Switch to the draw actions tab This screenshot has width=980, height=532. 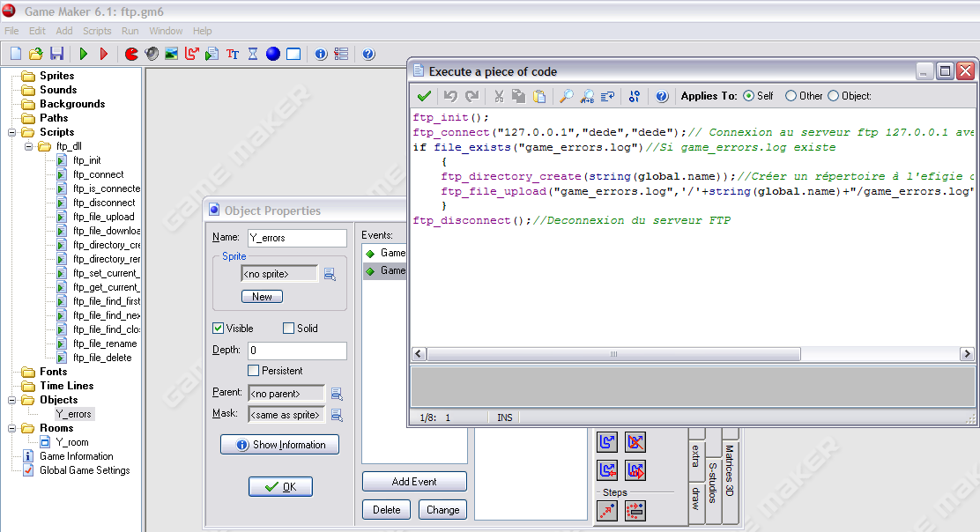click(x=696, y=499)
